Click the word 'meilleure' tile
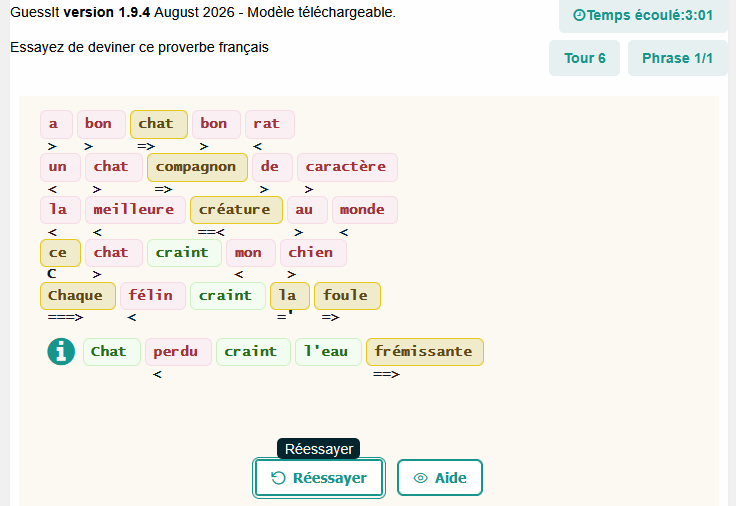736x506 pixels. tap(135, 210)
